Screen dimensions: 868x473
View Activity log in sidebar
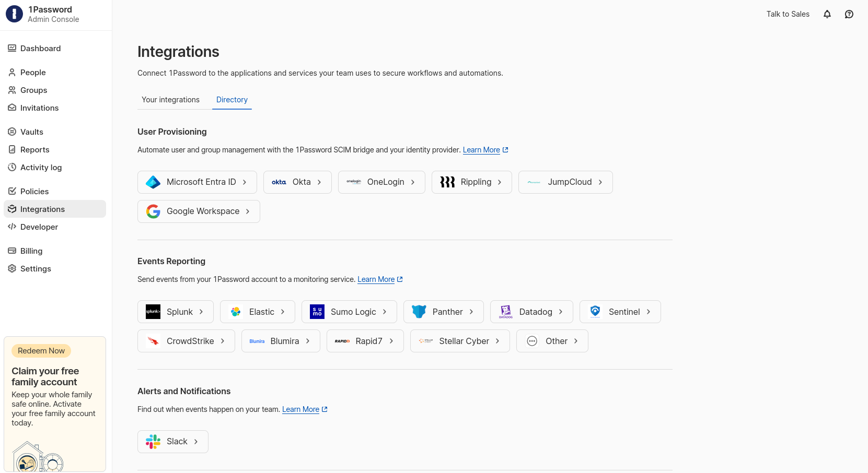pyautogui.click(x=55, y=168)
